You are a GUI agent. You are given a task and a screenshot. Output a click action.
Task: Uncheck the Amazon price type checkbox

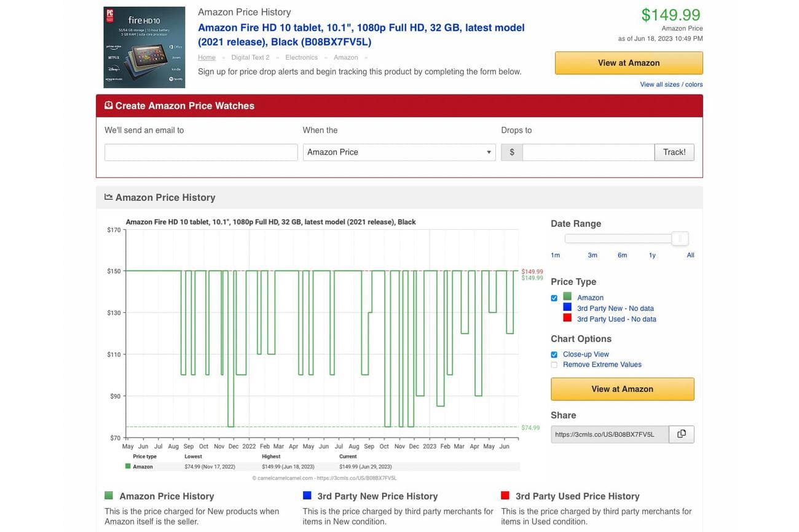click(x=554, y=298)
